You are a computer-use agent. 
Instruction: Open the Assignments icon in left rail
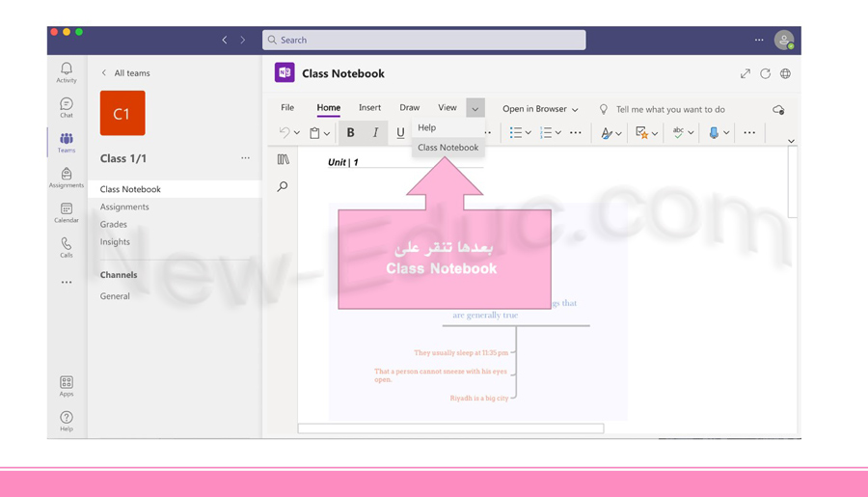[x=67, y=174]
